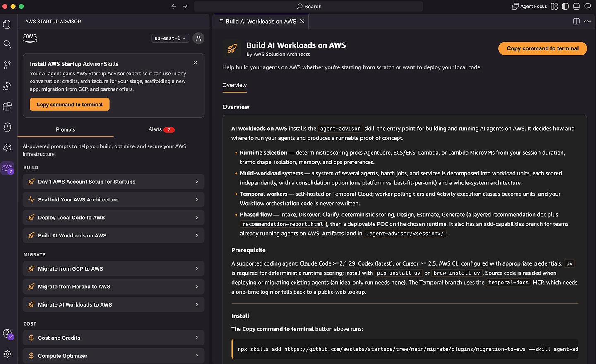Image resolution: width=596 pixels, height=364 pixels.
Task: Open the customize layout icon
Action: tap(554, 6)
